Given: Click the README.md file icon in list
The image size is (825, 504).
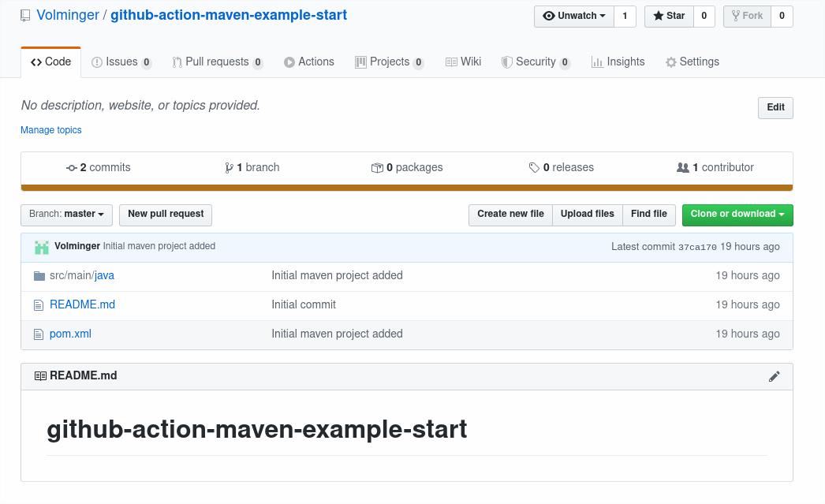Looking at the screenshot, I should 39,305.
